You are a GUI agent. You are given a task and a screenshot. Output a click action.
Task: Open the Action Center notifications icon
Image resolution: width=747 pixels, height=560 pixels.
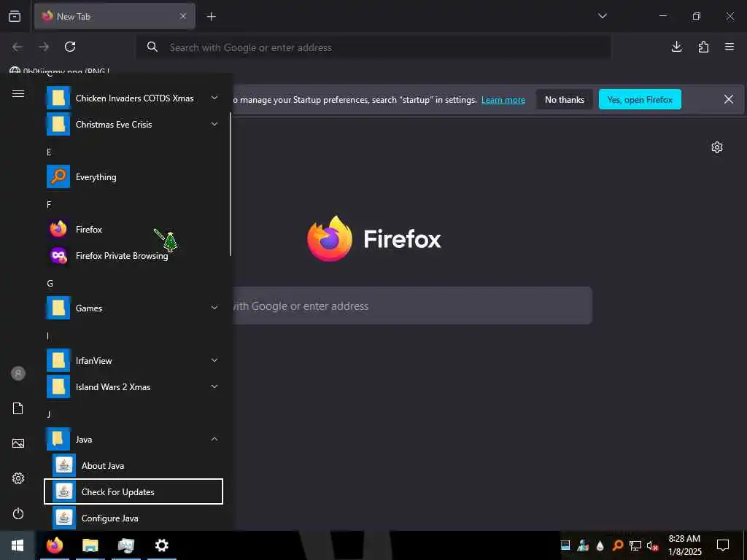[723, 545]
